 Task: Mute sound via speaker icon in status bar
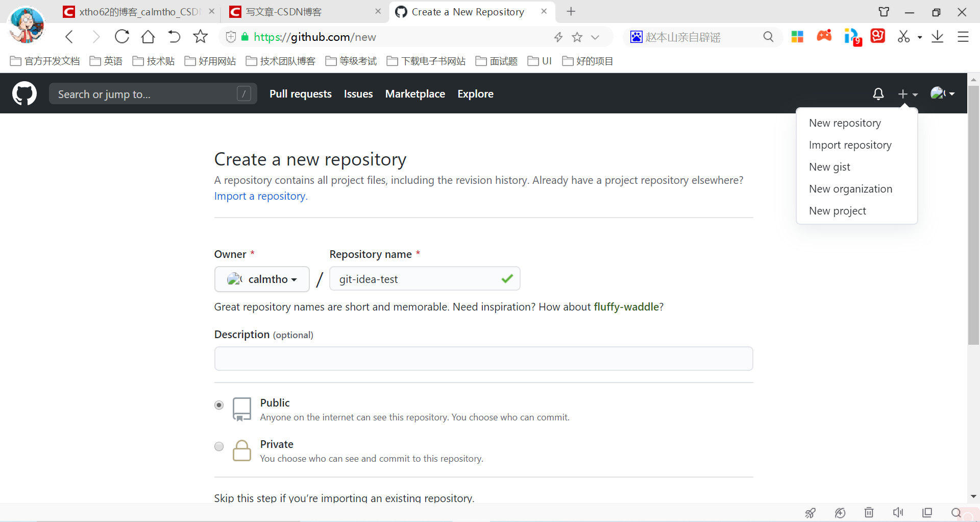click(898, 512)
